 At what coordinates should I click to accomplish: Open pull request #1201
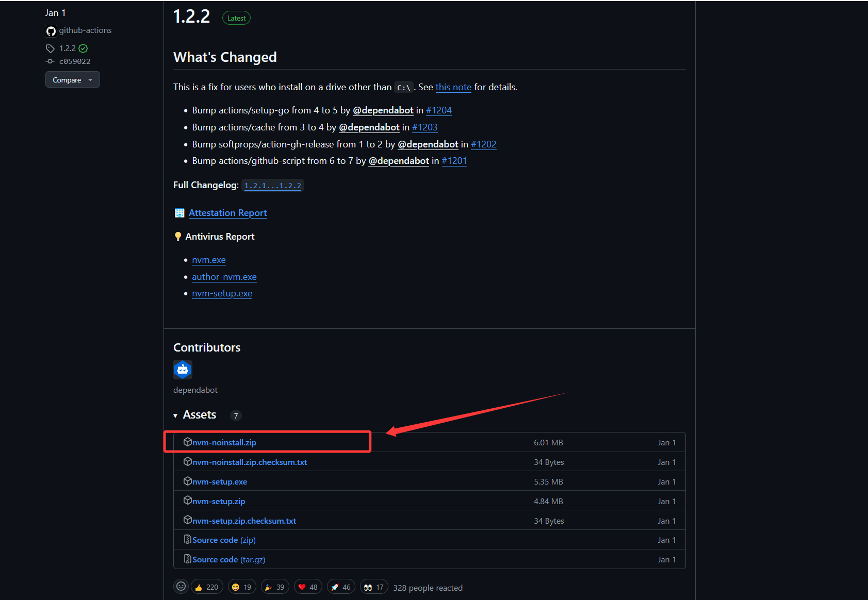(x=454, y=161)
